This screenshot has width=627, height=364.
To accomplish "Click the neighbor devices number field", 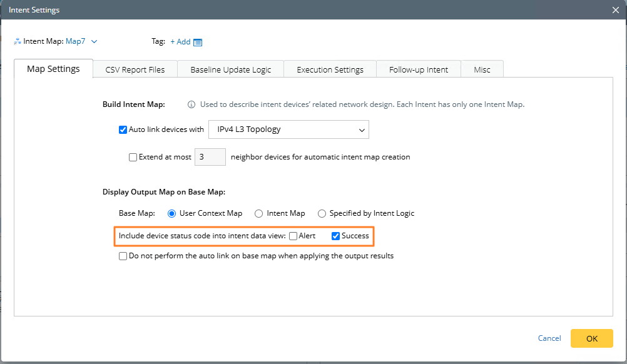I will click(x=210, y=157).
